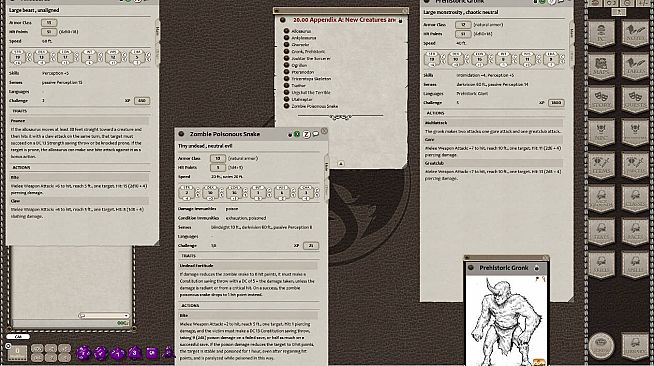Click the Gore action header on Gronk sheet
The width and height of the screenshot is (654, 366).
pyautogui.click(x=493, y=140)
